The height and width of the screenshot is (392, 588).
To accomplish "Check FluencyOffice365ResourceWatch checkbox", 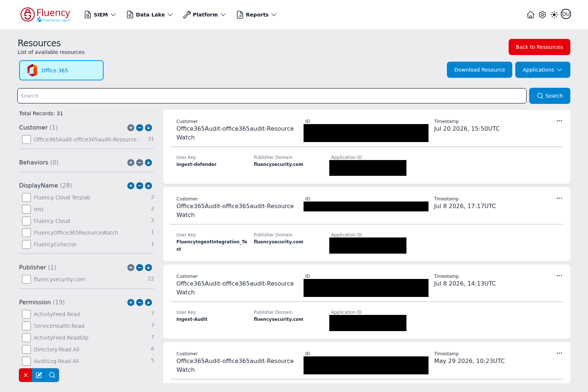I will 26,233.
